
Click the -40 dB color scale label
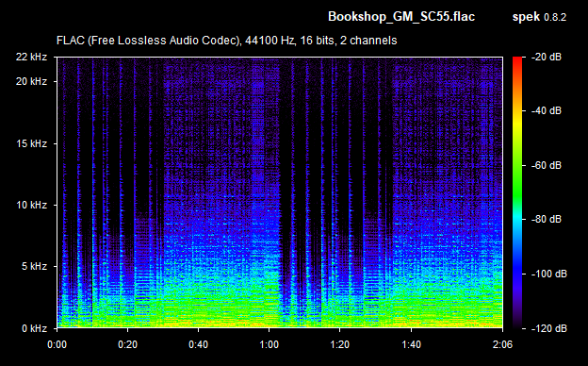tap(547, 110)
